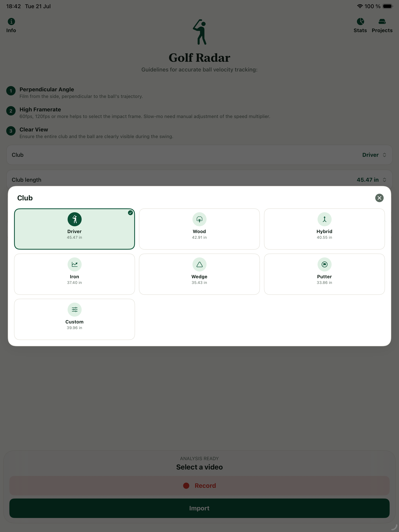Viewport: 399px width, 532px height.
Task: Click the ANALYSIS READY label
Action: pyautogui.click(x=199, y=459)
